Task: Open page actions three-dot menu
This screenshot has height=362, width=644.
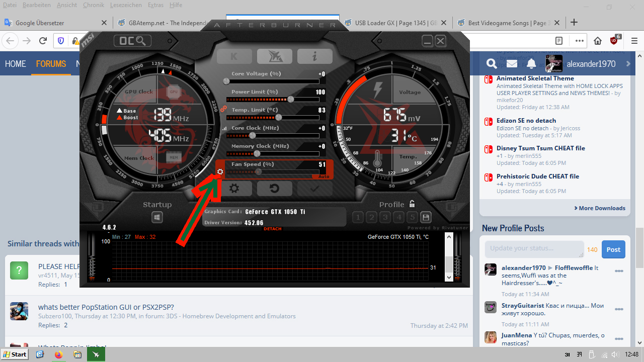Action: coord(580,41)
